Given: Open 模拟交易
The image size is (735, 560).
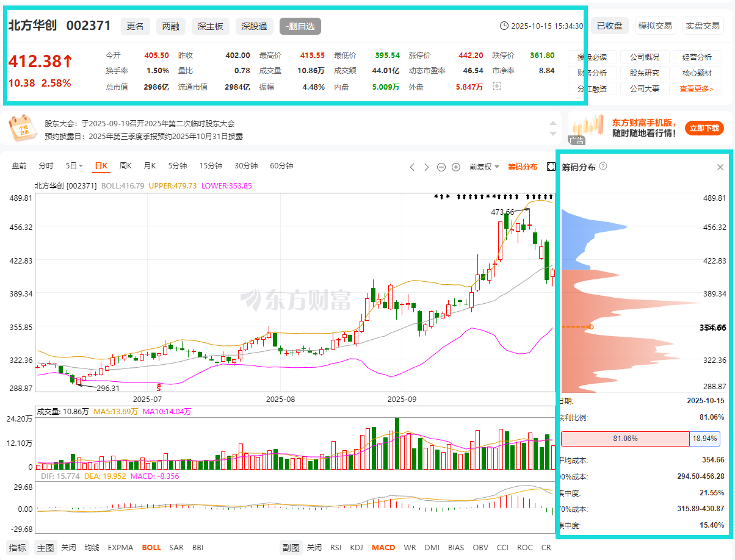Looking at the screenshot, I should tap(655, 26).
